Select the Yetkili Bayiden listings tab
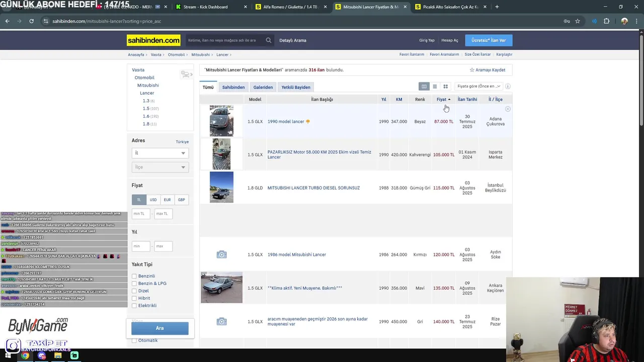 click(x=296, y=87)
